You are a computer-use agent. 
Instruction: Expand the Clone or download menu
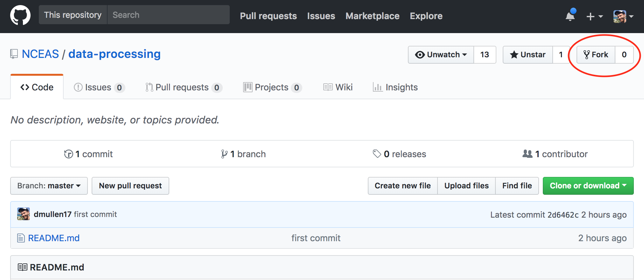coord(588,186)
